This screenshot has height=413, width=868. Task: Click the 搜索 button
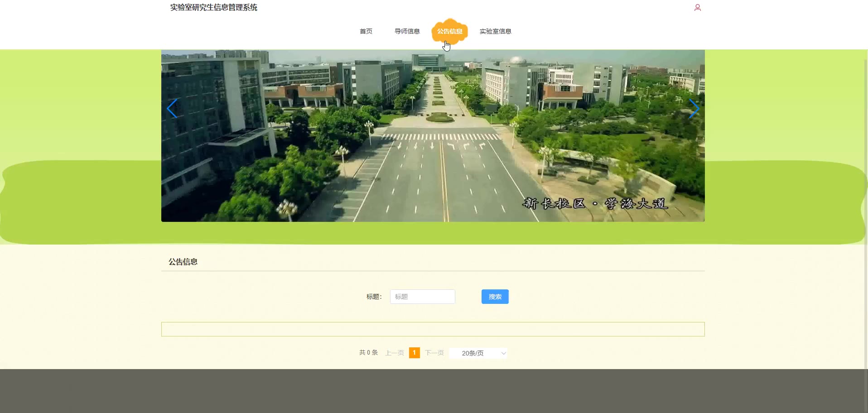(495, 297)
